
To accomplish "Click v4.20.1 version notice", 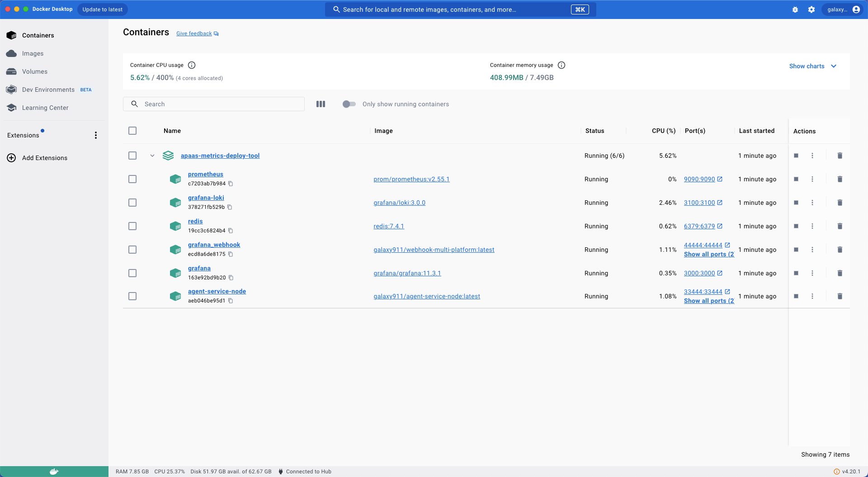I will click(847, 472).
